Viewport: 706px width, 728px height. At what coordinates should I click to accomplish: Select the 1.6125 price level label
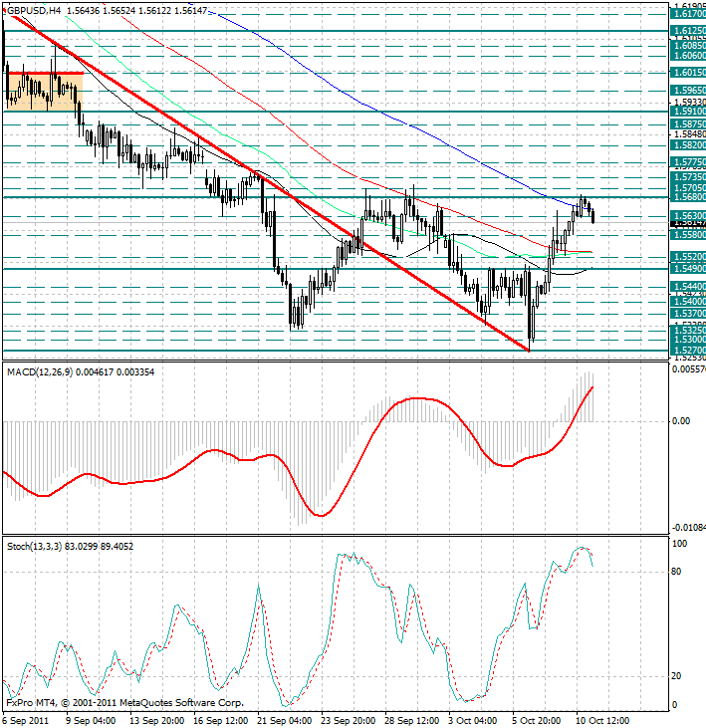pyautogui.click(x=688, y=31)
